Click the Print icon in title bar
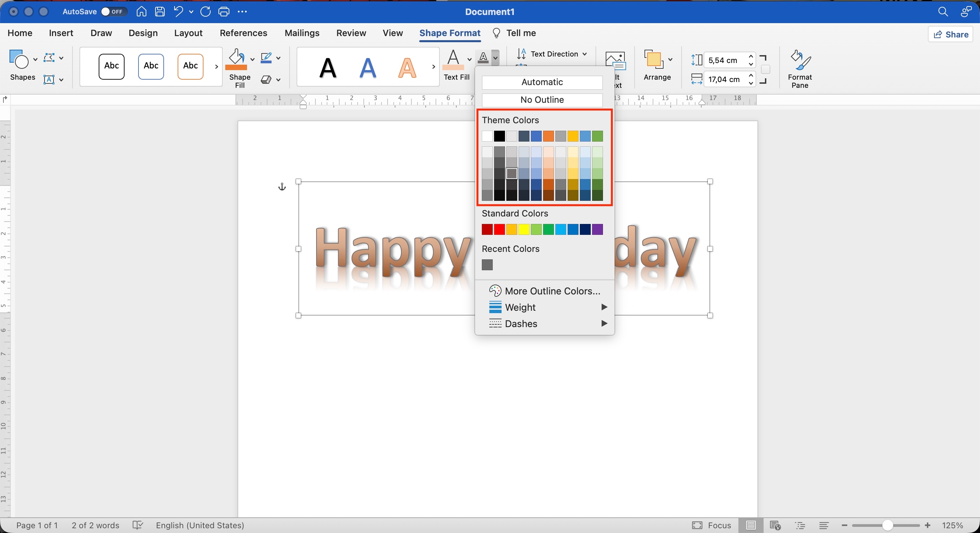Screen dimensions: 980x533 point(224,12)
